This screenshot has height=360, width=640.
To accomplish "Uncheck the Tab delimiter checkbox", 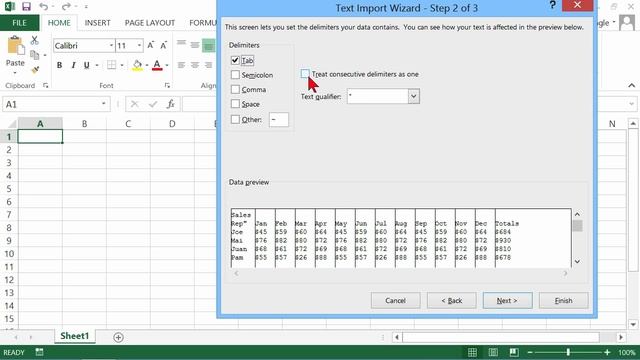I will 235,60.
